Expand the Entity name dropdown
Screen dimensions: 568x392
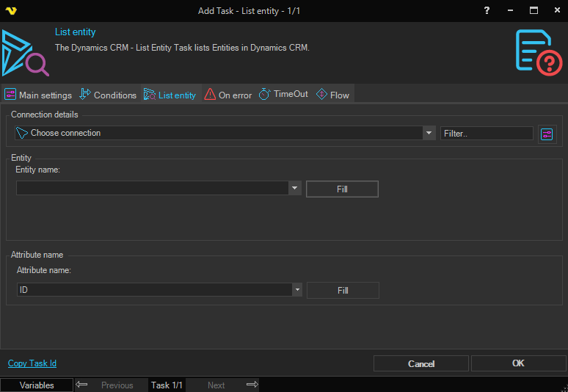[x=295, y=189]
